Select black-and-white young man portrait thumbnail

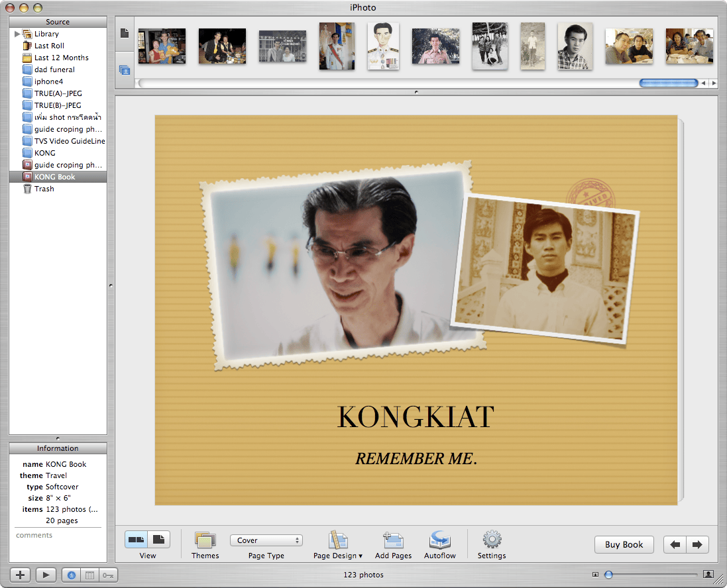point(575,46)
